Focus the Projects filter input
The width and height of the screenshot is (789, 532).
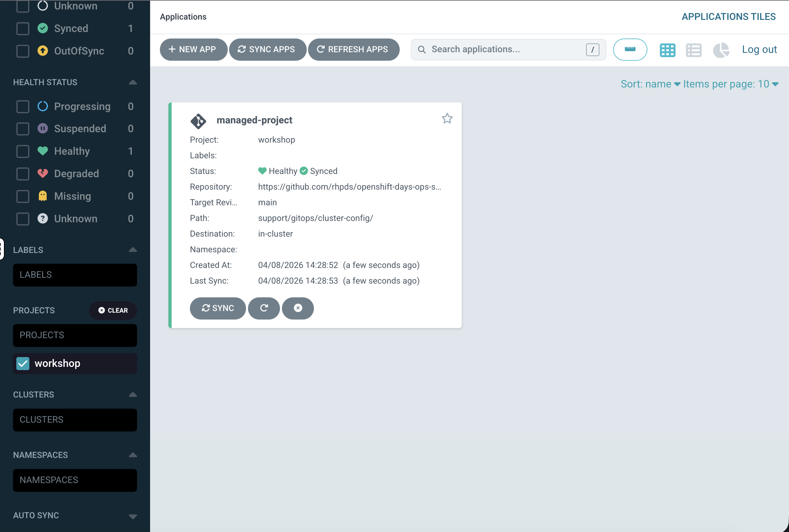(75, 335)
